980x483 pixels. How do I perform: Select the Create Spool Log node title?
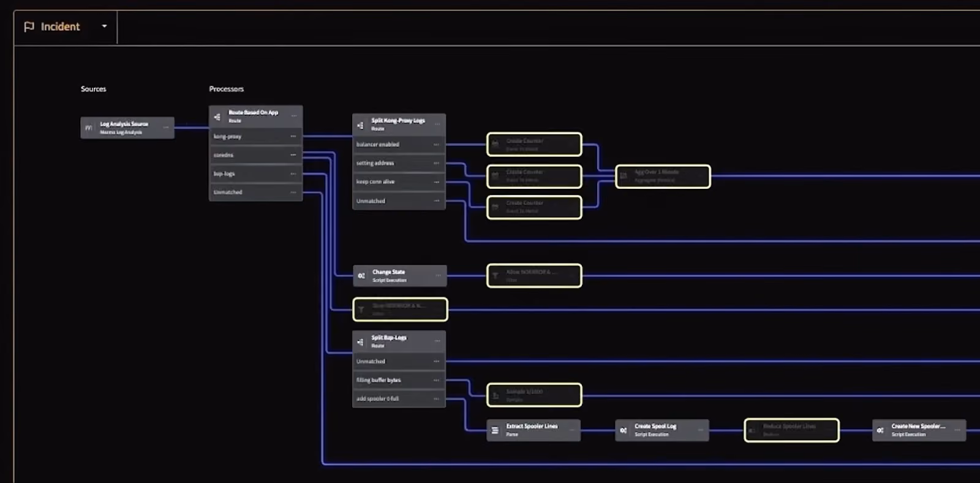655,426
